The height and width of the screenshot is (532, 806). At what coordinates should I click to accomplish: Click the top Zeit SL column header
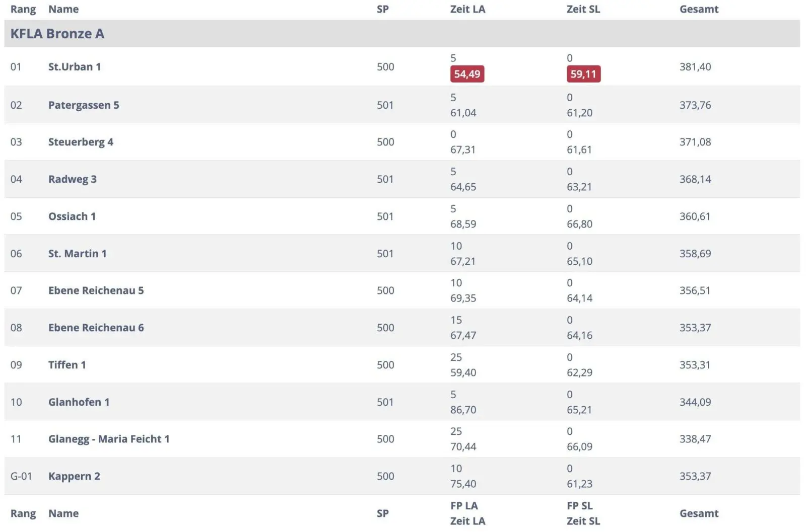pos(583,9)
